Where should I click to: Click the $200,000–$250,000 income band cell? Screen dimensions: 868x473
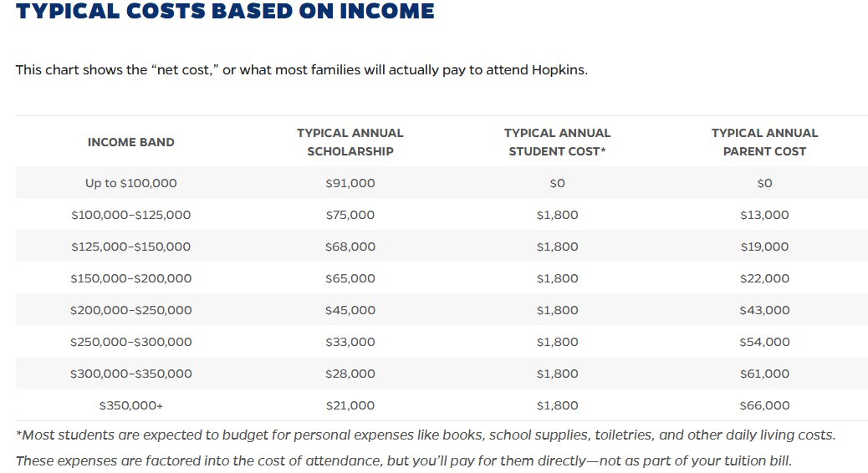click(131, 310)
